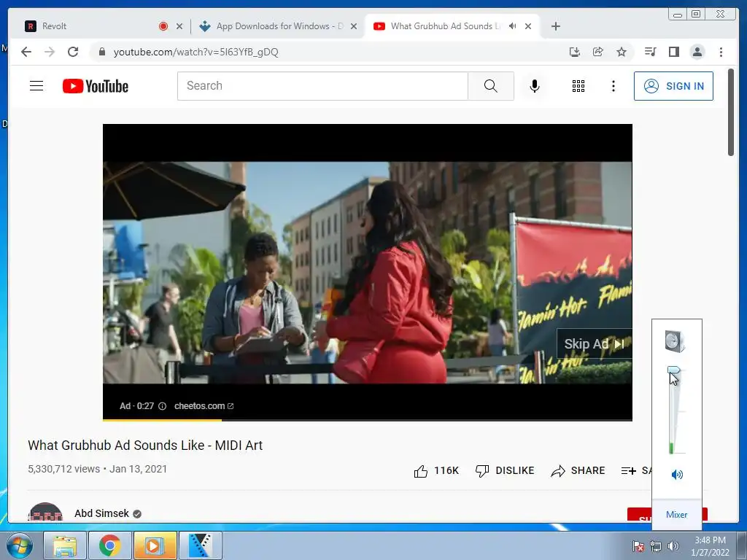747x560 pixels.
Task: Click the Chrome taskbar icon
Action: 109,545
